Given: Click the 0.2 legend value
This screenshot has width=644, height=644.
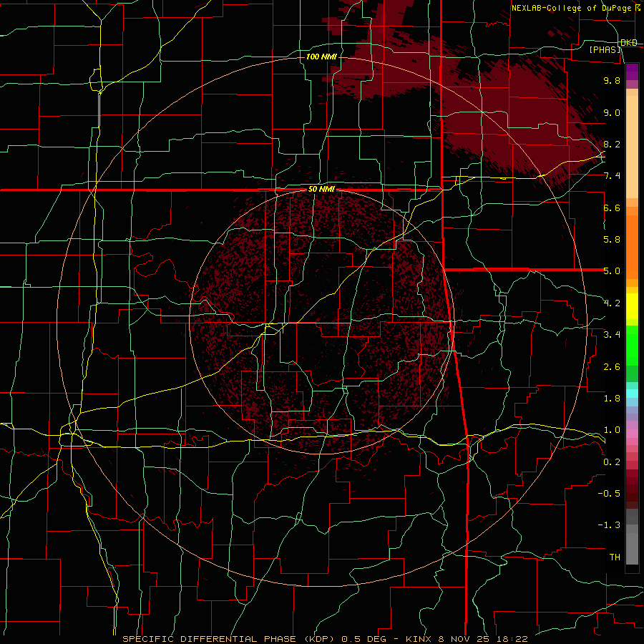Looking at the screenshot, I should point(612,462).
